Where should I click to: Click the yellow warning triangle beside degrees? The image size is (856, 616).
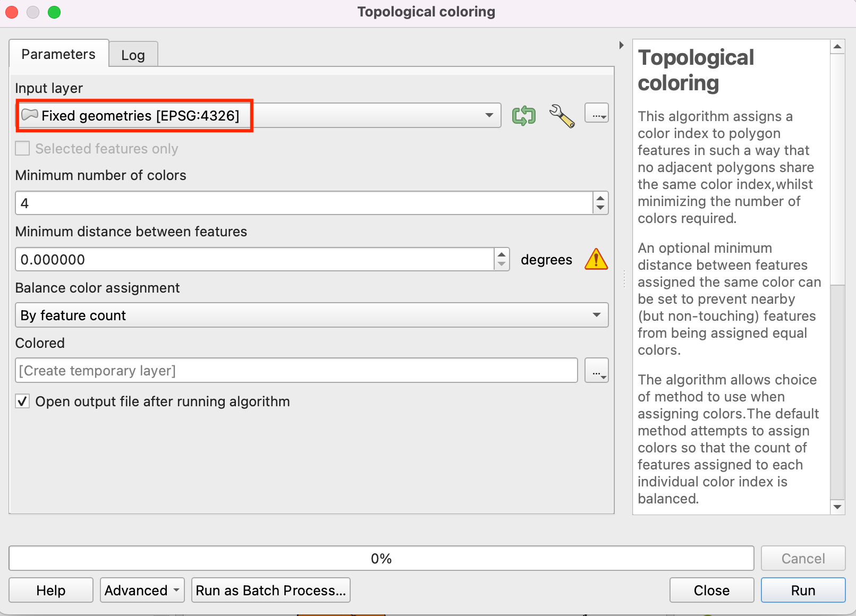tap(596, 260)
